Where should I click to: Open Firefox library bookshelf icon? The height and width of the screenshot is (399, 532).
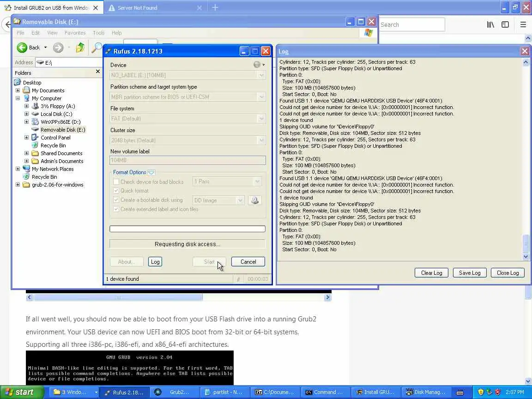coord(490,24)
